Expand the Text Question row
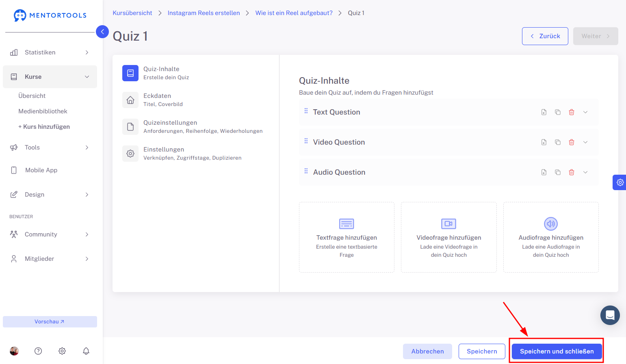The height and width of the screenshot is (364, 626). 585,112
